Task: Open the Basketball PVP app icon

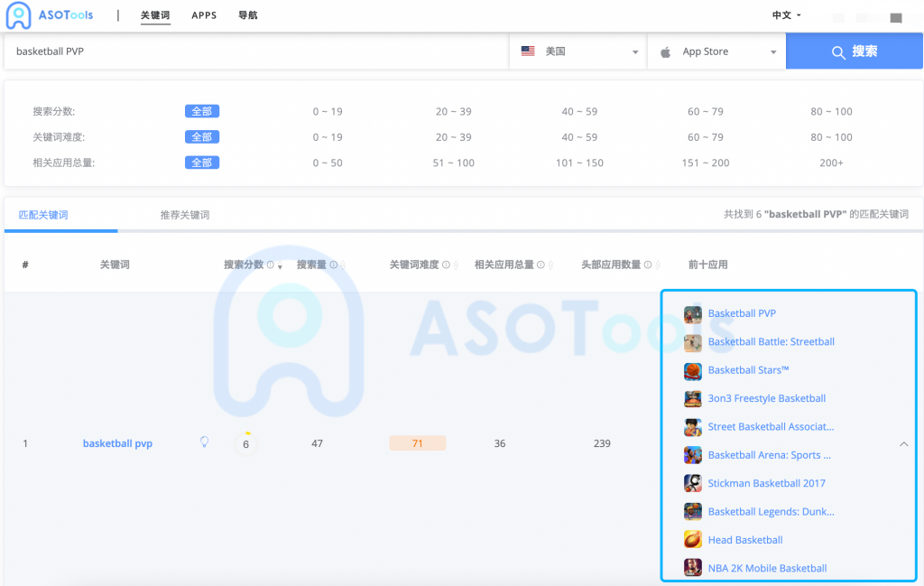Action: coord(692,313)
